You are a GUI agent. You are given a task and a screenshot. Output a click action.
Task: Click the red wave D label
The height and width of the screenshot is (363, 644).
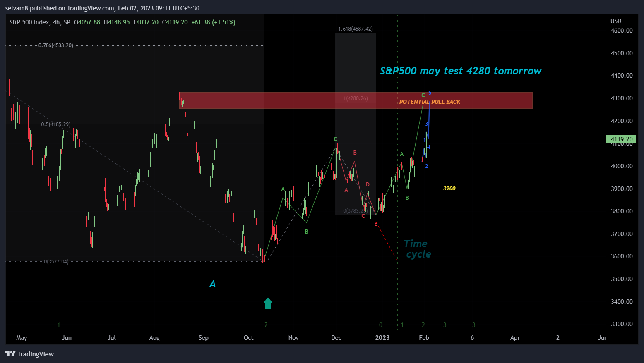click(x=368, y=185)
